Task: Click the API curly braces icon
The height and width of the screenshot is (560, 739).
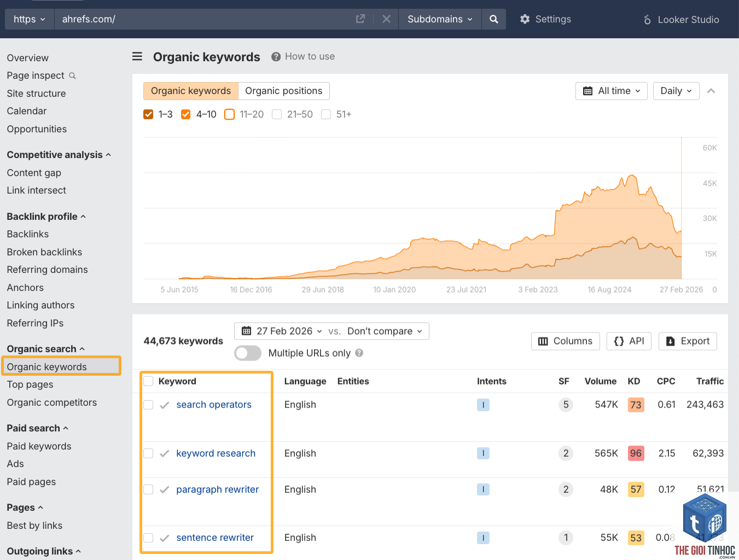Action: click(x=619, y=341)
